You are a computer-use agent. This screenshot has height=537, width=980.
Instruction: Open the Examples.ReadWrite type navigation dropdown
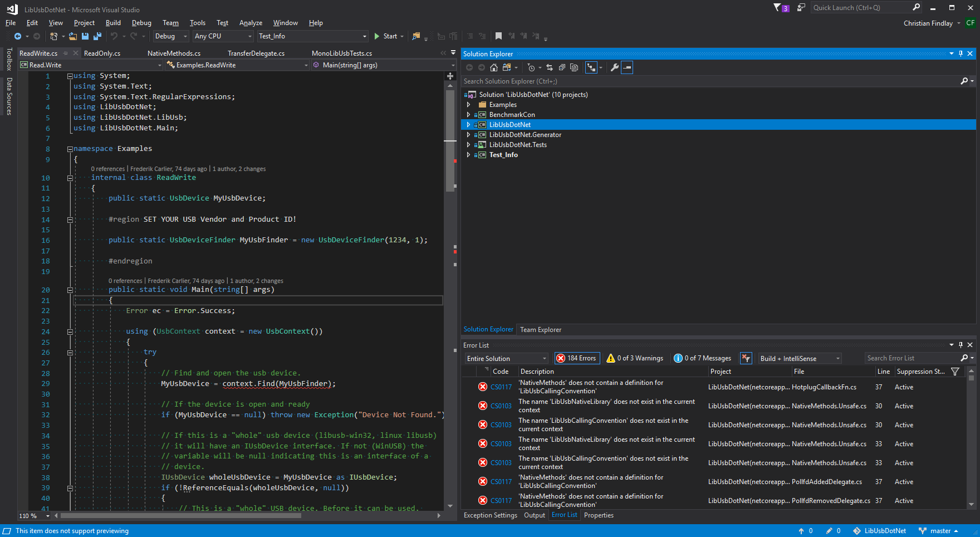(x=238, y=65)
